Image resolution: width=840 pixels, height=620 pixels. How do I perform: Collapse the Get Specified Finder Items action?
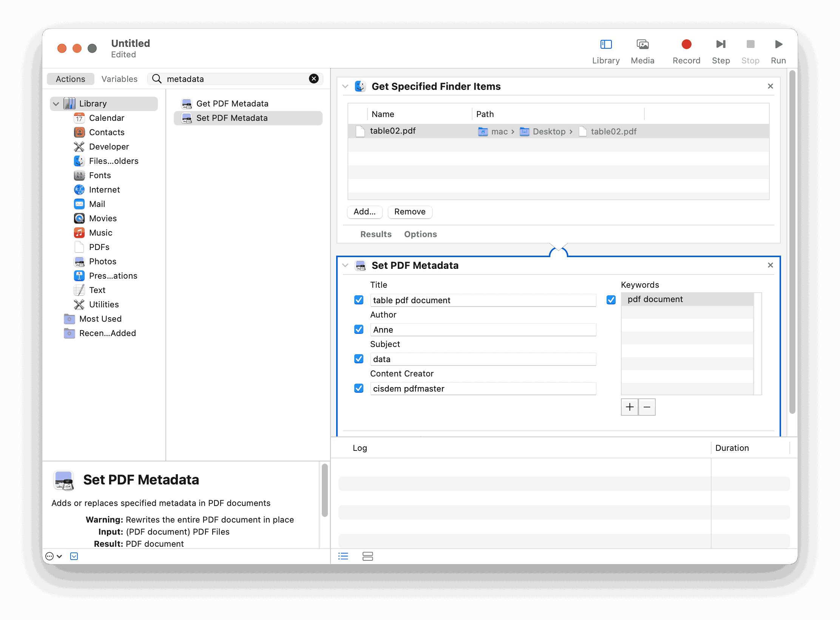tap(345, 86)
